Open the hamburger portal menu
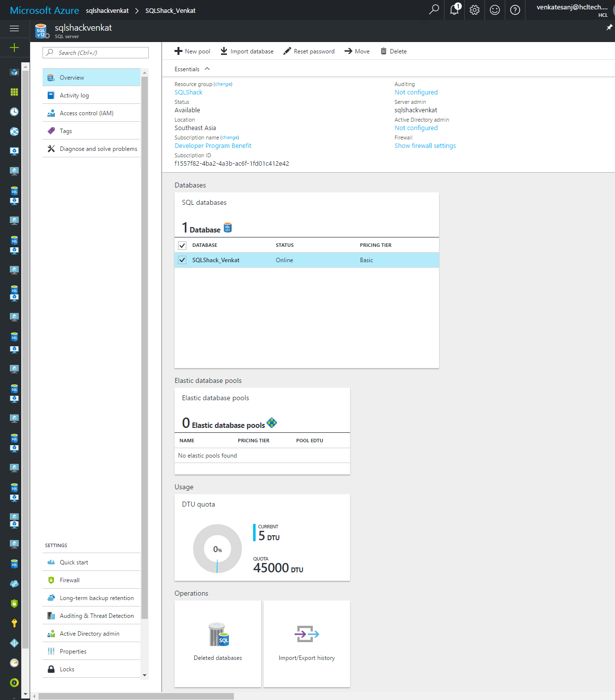615x700 pixels. coord(14,29)
